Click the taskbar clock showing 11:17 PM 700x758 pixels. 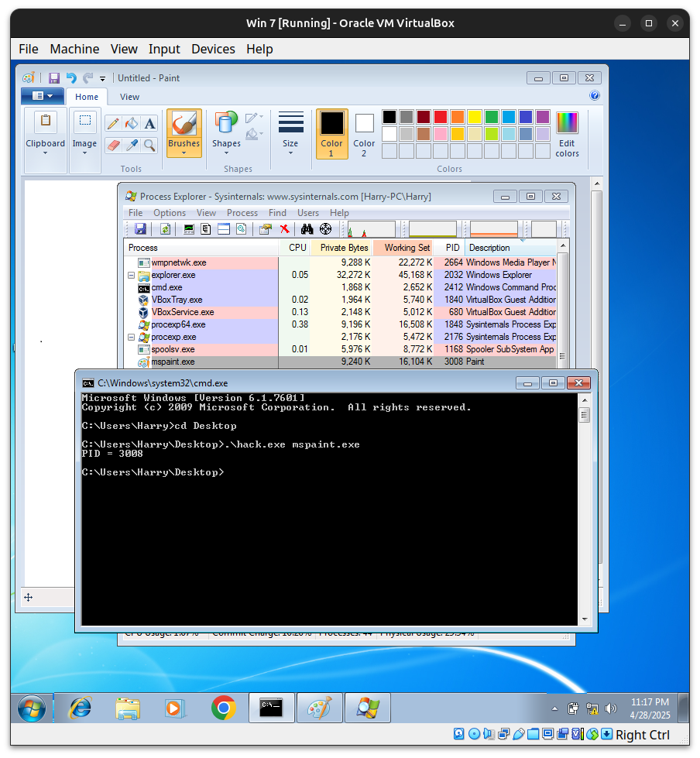point(650,708)
